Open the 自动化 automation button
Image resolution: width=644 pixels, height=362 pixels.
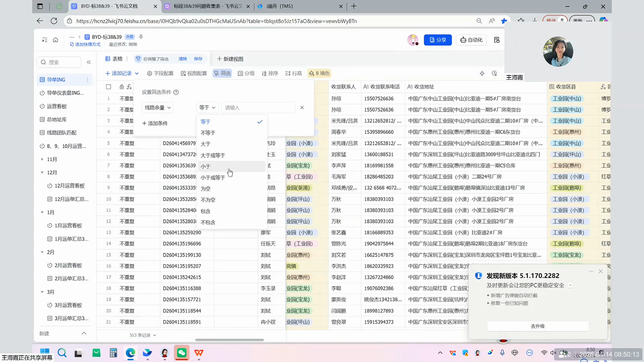(x=471, y=40)
